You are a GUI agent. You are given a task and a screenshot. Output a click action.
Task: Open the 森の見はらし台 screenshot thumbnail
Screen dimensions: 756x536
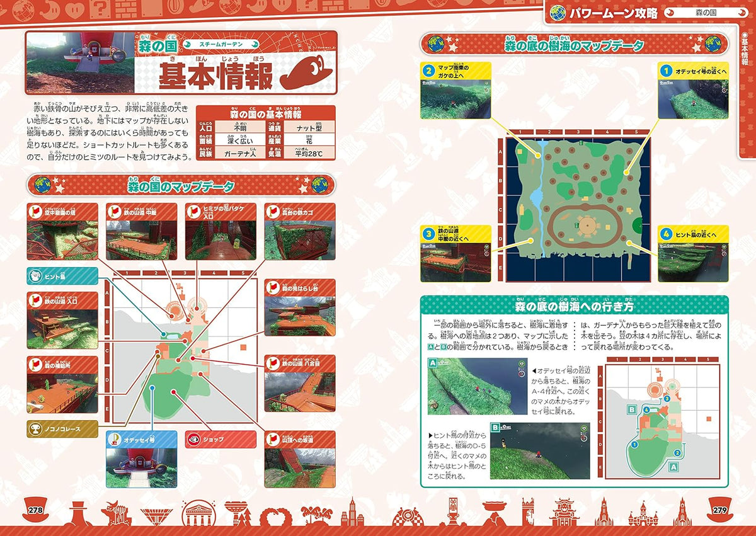pyautogui.click(x=300, y=316)
